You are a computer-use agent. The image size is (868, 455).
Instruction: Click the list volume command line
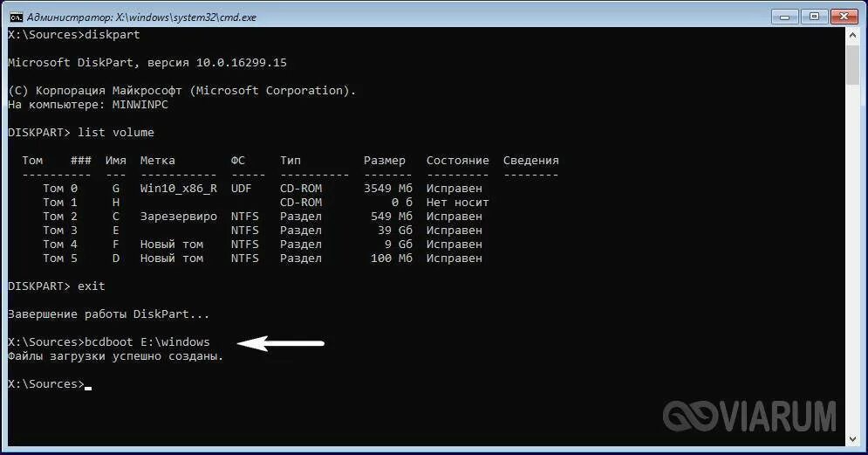click(81, 133)
